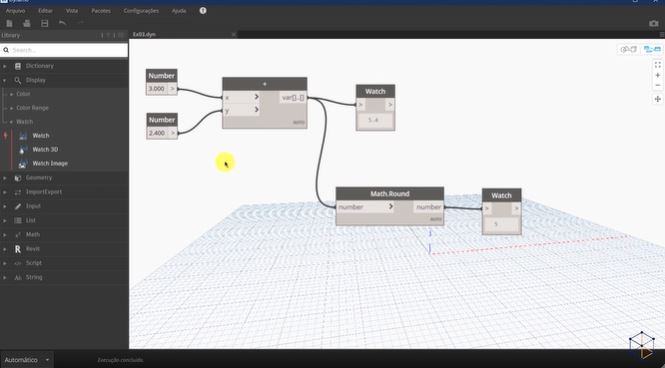
Task: Collapse the Display category arrow
Action: pyautogui.click(x=5, y=81)
